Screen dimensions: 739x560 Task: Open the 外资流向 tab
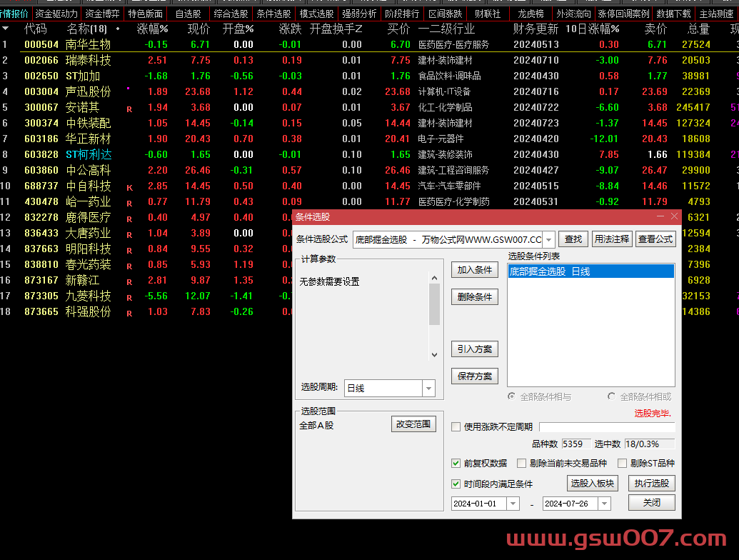pyautogui.click(x=573, y=14)
